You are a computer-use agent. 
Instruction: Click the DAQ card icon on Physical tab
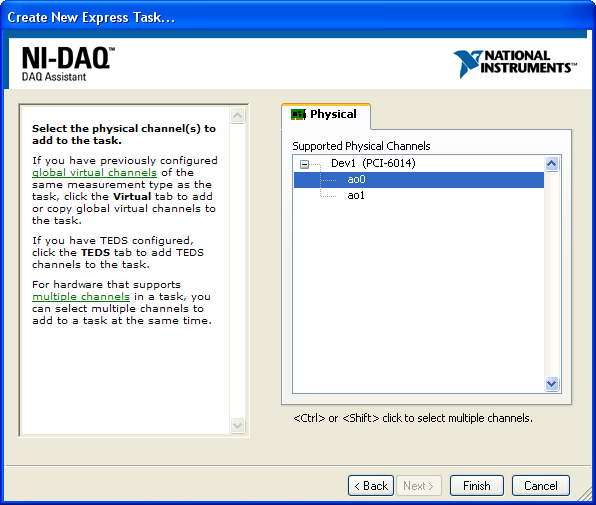[298, 114]
